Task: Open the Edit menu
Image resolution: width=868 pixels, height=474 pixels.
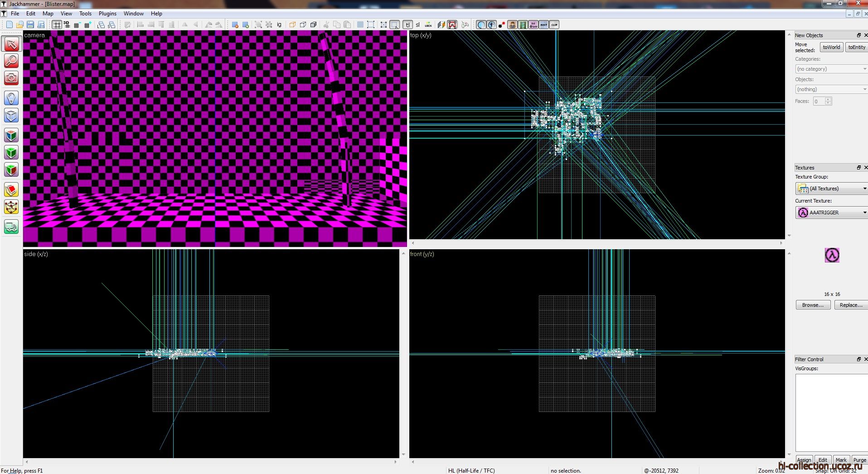Action: 31,14
